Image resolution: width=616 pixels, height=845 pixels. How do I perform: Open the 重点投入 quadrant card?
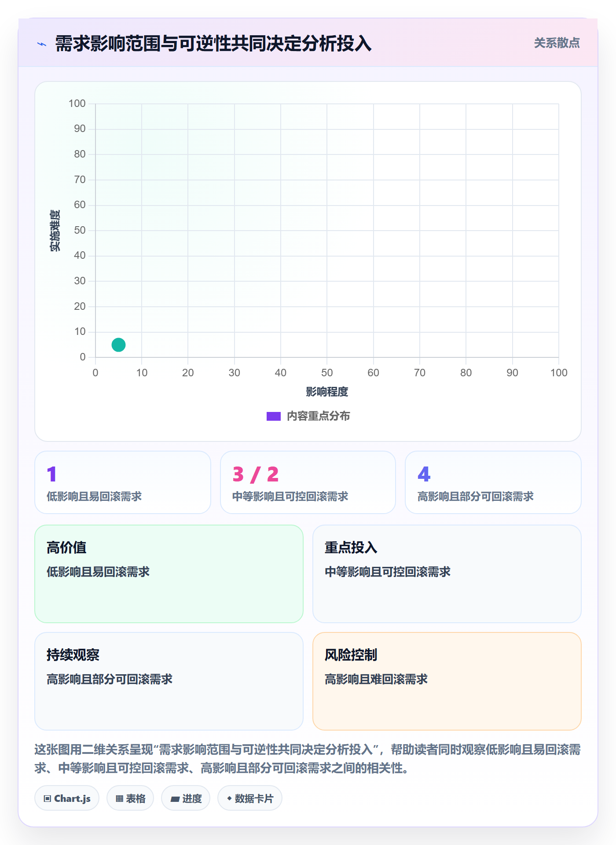(447, 574)
